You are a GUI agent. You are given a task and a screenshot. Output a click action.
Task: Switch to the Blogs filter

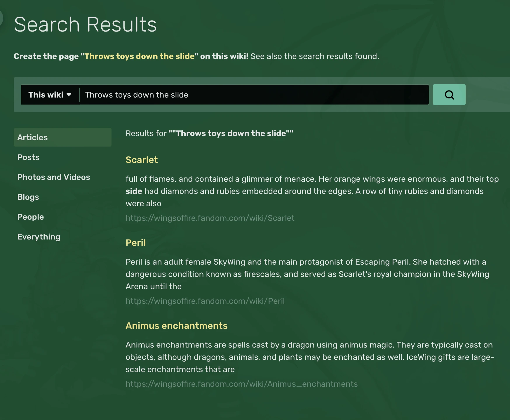(28, 197)
